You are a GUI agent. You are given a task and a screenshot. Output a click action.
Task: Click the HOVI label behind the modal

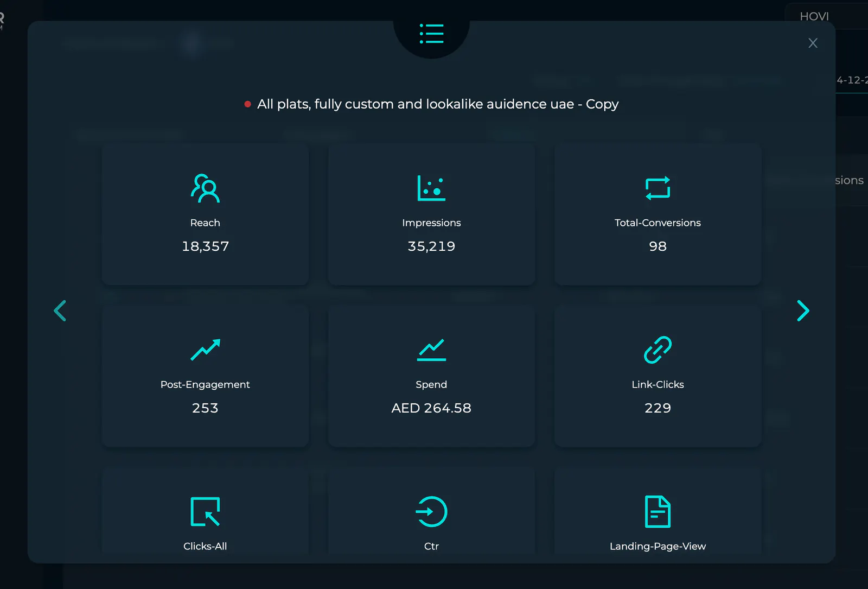(x=814, y=16)
